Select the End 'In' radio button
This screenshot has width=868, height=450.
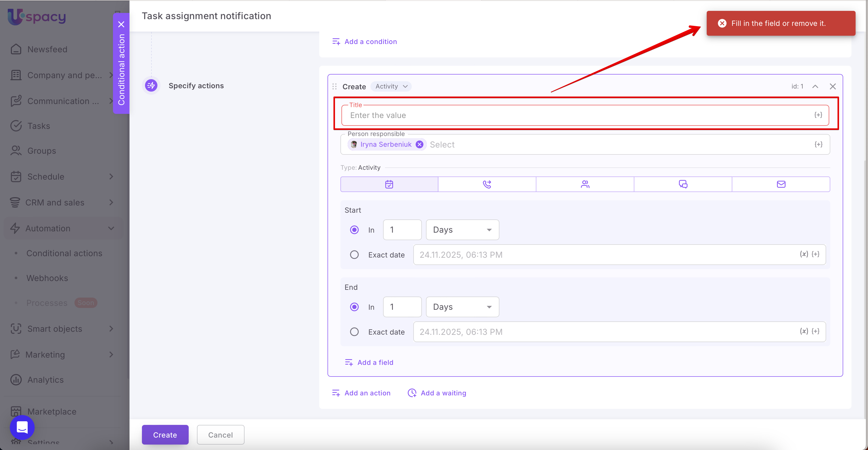click(x=354, y=307)
